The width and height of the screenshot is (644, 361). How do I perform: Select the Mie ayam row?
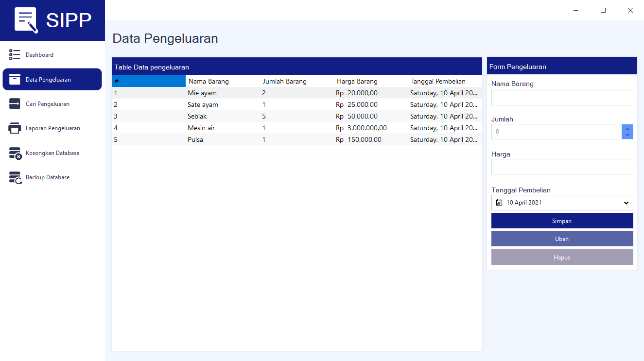tap(297, 93)
